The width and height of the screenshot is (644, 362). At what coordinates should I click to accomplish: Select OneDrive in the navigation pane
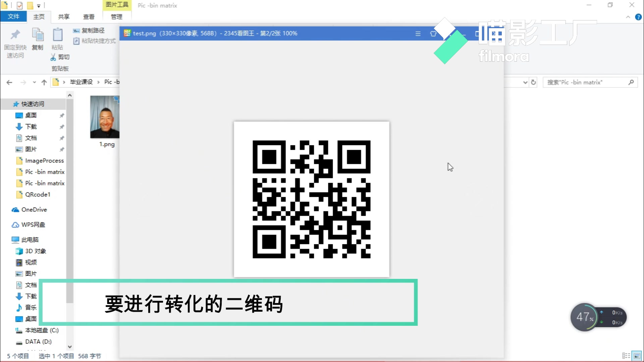click(29, 209)
